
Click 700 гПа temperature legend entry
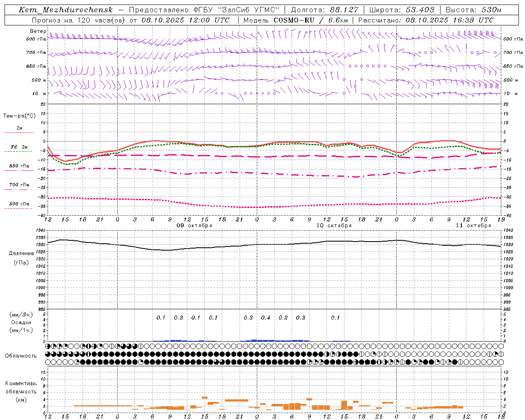[19, 185]
